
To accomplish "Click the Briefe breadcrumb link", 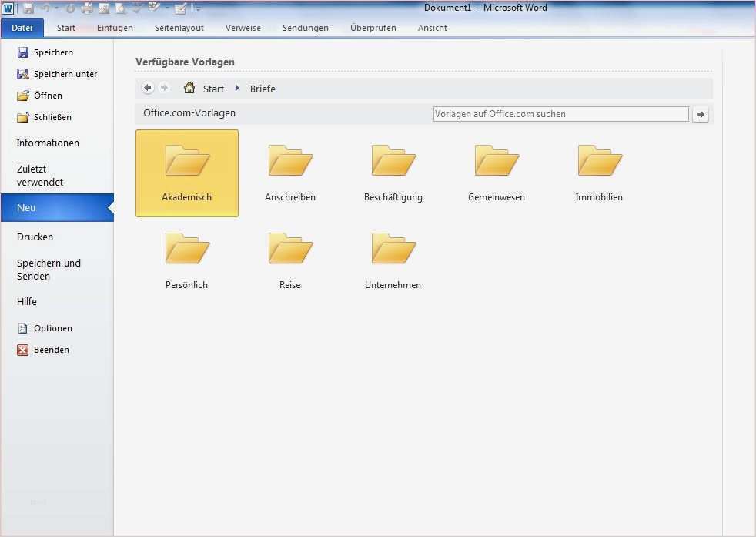I will tap(263, 89).
